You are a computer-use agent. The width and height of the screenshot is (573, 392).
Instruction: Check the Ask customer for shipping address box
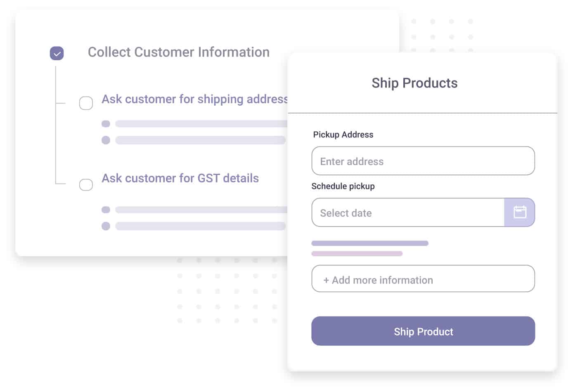pos(86,103)
